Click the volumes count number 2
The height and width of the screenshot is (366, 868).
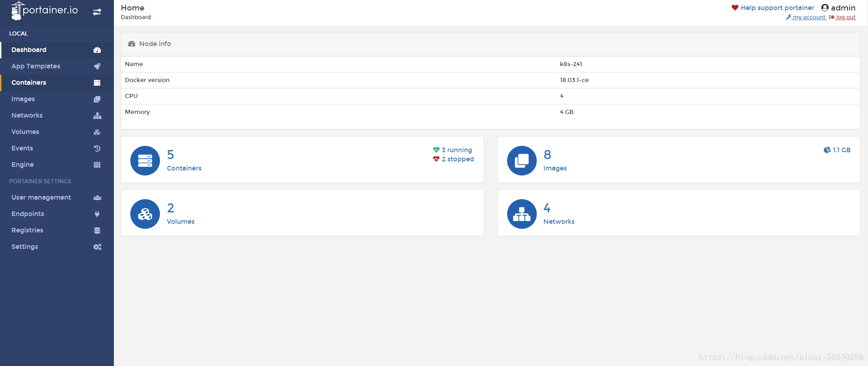170,208
